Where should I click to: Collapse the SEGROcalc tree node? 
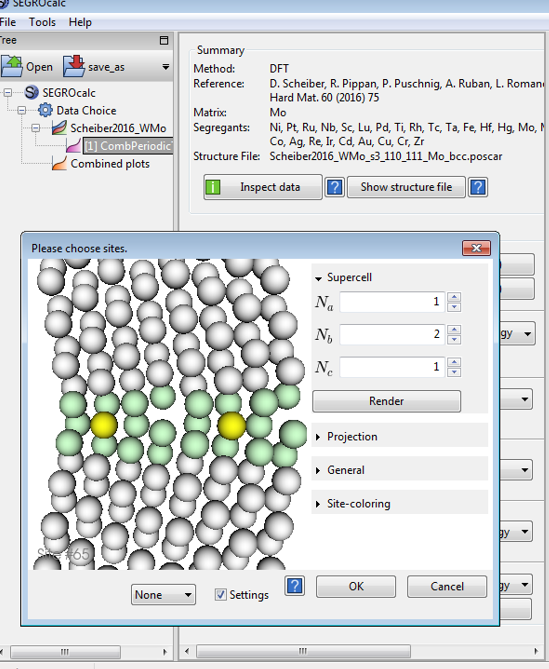click(x=8, y=93)
